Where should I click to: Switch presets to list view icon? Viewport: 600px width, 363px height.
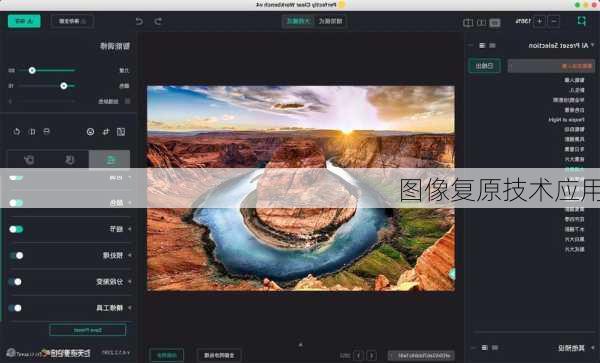click(x=482, y=46)
